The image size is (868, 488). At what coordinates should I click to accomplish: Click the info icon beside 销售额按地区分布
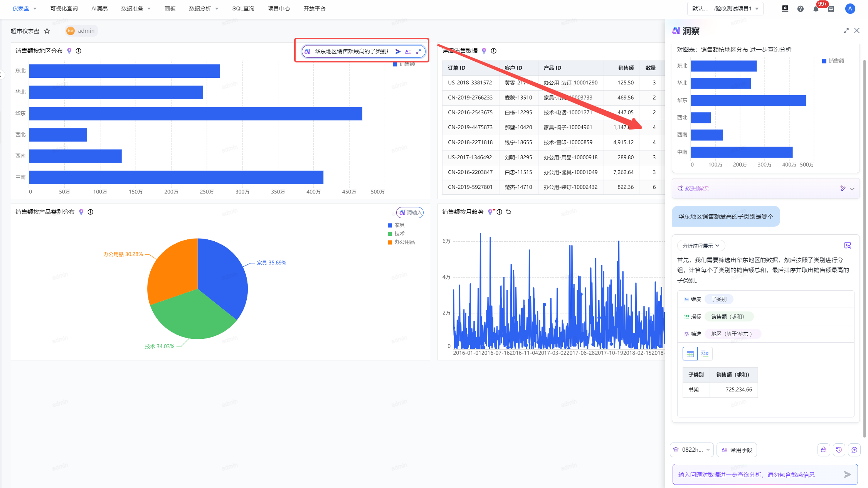tap(79, 50)
